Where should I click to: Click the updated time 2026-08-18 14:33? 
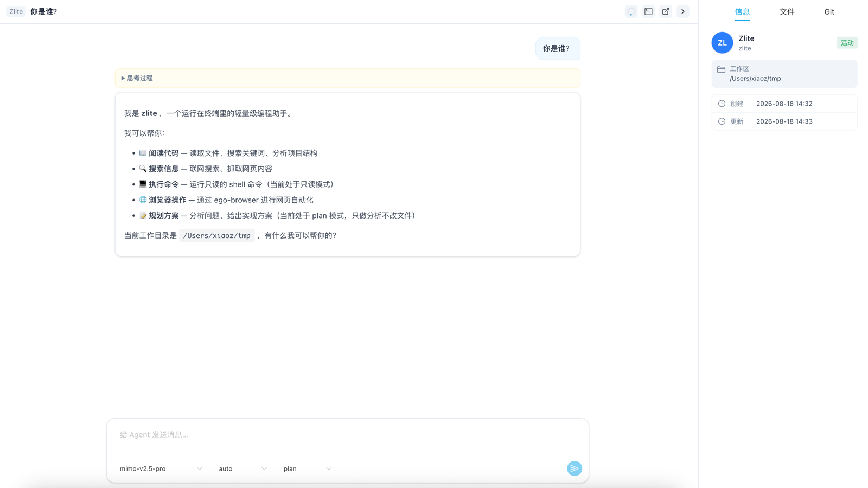(784, 121)
